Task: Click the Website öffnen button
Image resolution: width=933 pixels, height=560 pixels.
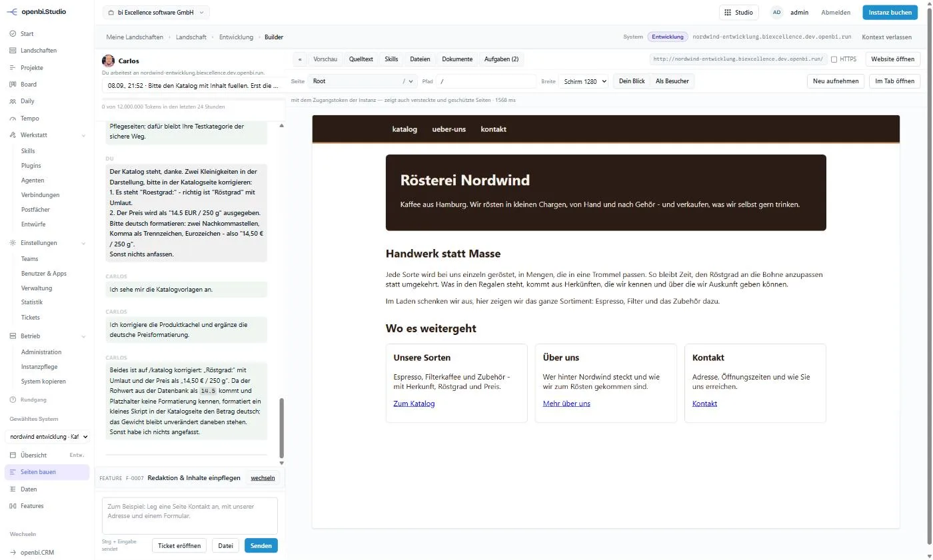Action: (x=893, y=59)
